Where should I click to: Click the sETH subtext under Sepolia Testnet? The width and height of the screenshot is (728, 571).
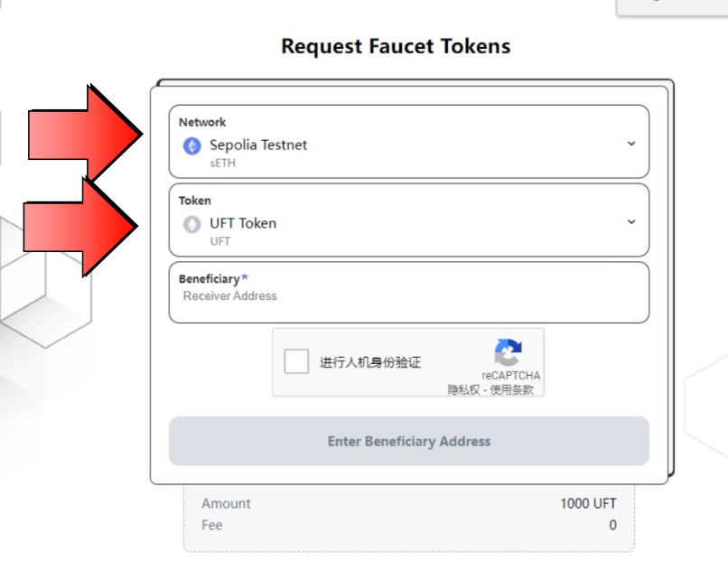point(220,163)
